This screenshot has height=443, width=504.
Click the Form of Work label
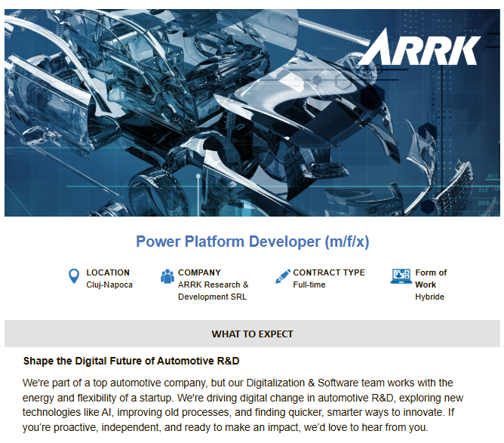pos(430,278)
